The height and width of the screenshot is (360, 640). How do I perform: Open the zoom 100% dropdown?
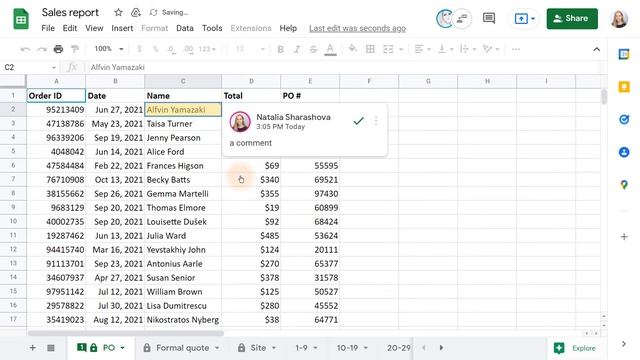(x=109, y=49)
